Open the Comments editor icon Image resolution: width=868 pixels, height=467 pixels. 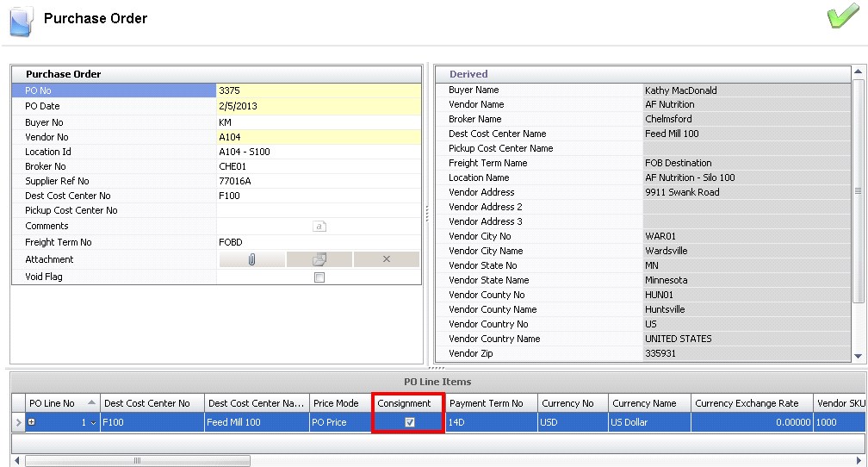[x=319, y=226]
